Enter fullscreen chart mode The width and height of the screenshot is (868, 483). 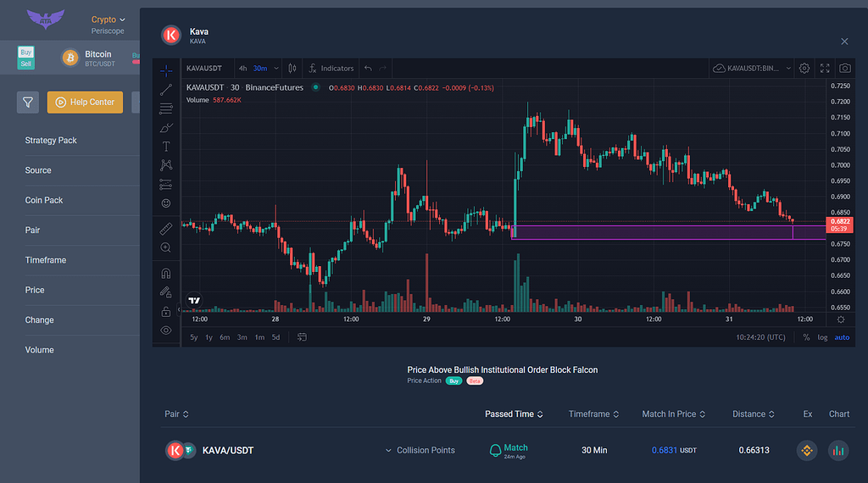825,69
